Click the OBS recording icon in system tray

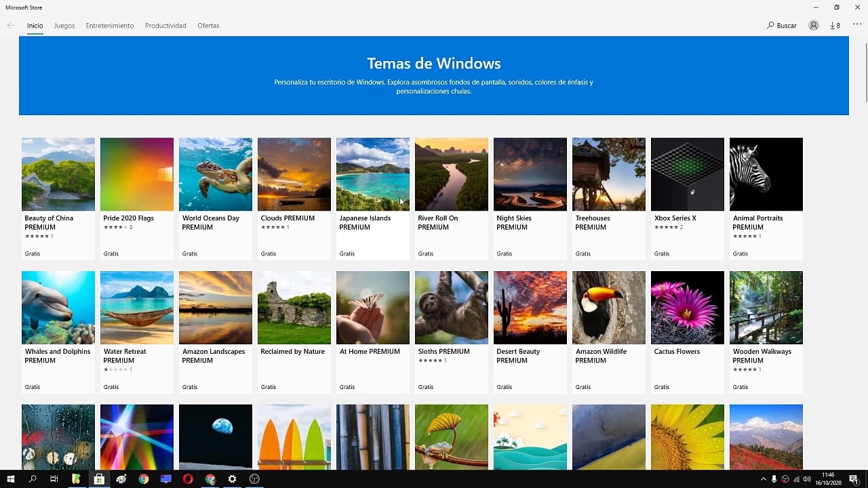(x=785, y=479)
